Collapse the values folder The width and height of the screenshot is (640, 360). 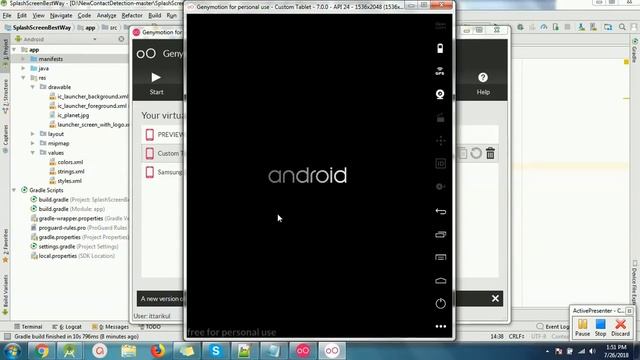33,153
